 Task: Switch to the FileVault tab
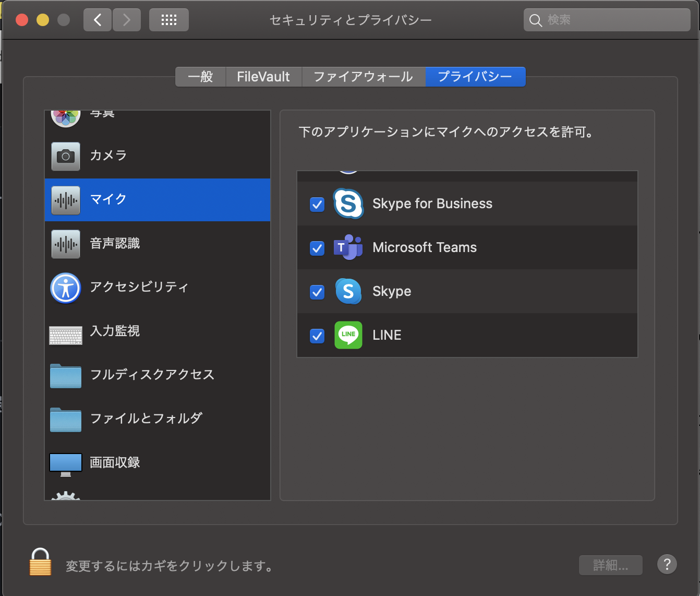click(263, 77)
